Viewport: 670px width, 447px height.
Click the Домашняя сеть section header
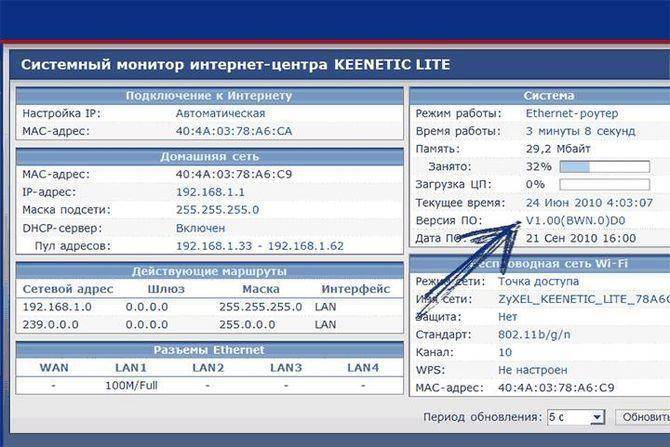[209, 157]
